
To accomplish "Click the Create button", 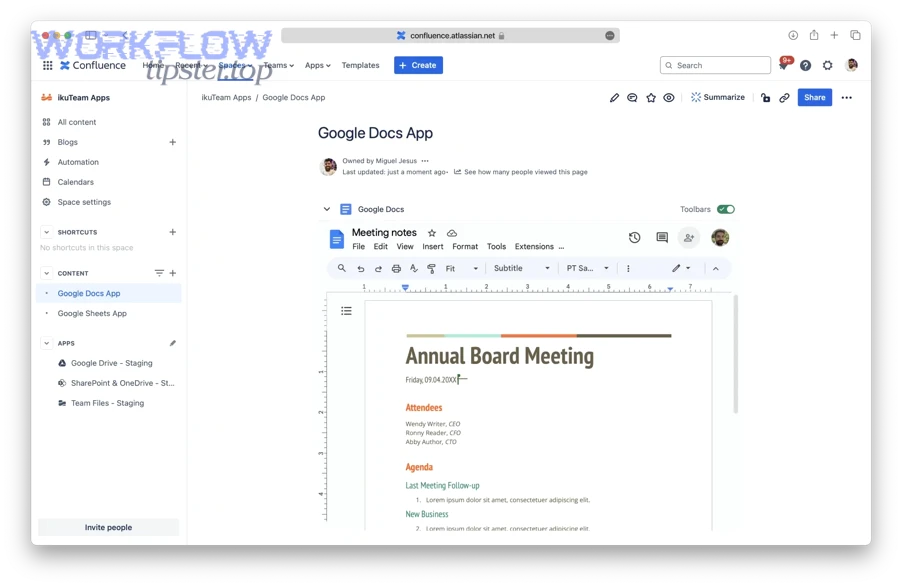I will [x=418, y=65].
